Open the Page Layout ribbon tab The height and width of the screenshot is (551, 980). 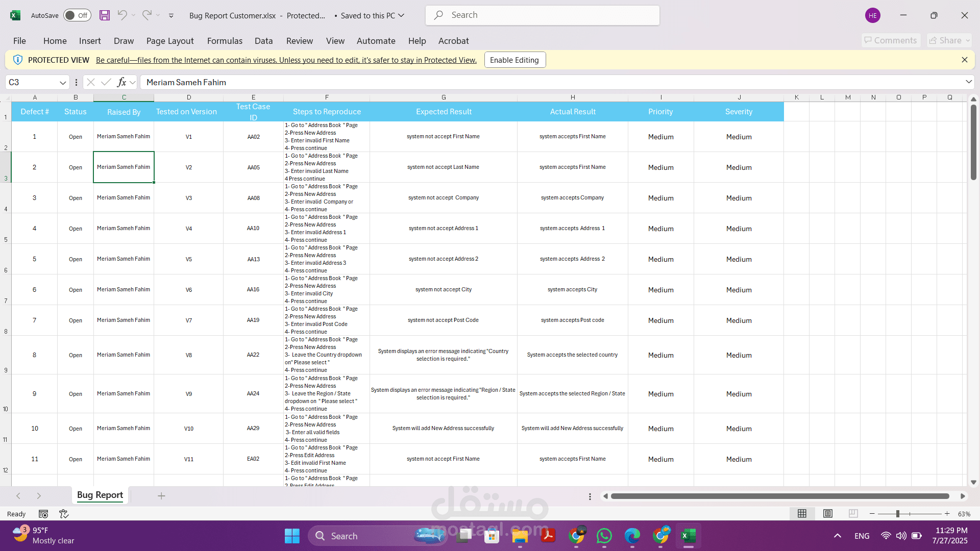[x=170, y=41]
